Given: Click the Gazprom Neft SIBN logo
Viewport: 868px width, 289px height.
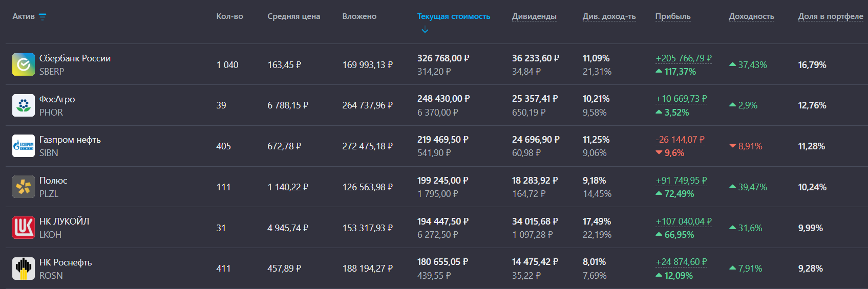Looking at the screenshot, I should point(24,146).
